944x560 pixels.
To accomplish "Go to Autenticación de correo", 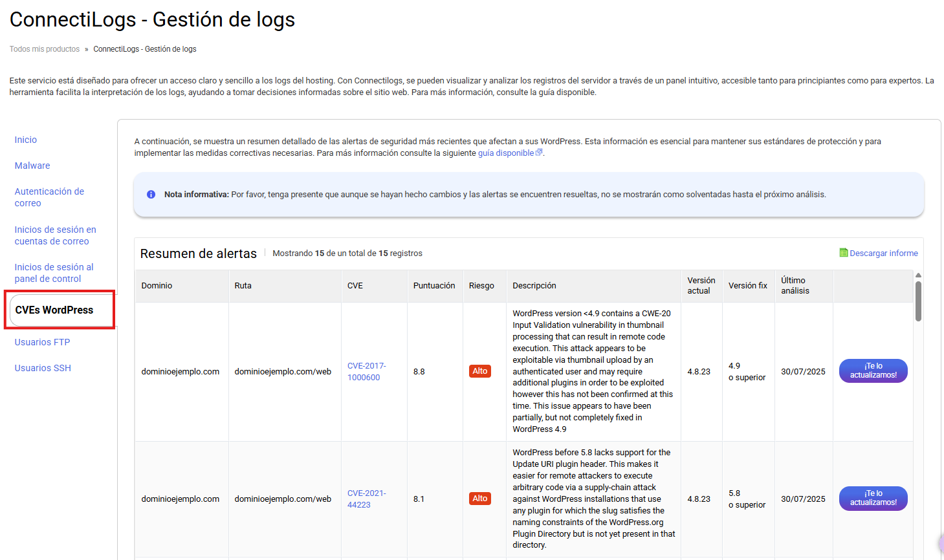I will pyautogui.click(x=49, y=197).
